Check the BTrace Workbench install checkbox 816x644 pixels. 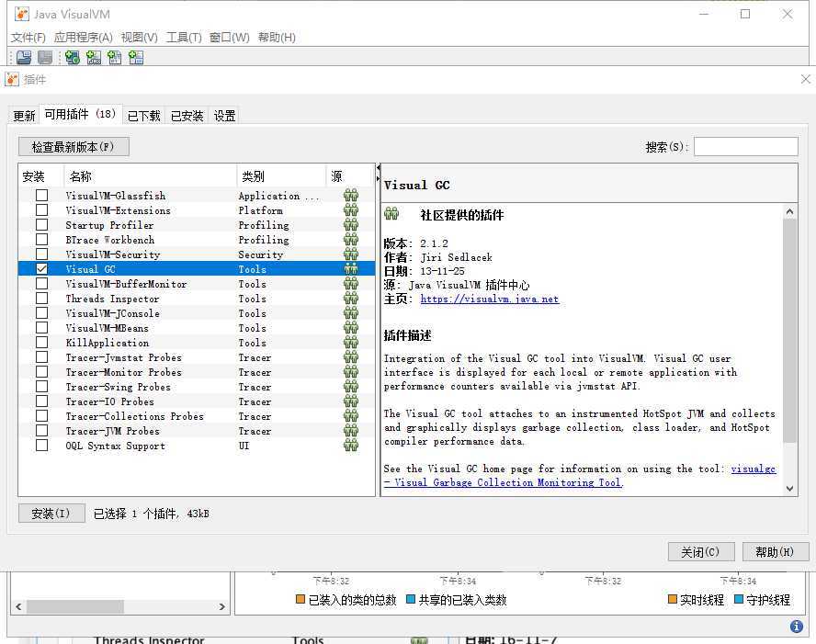pos(41,239)
